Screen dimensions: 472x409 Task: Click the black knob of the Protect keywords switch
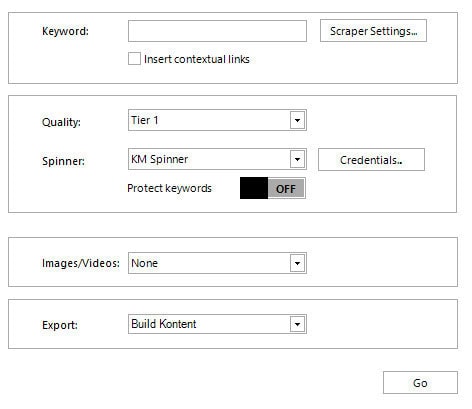point(254,188)
